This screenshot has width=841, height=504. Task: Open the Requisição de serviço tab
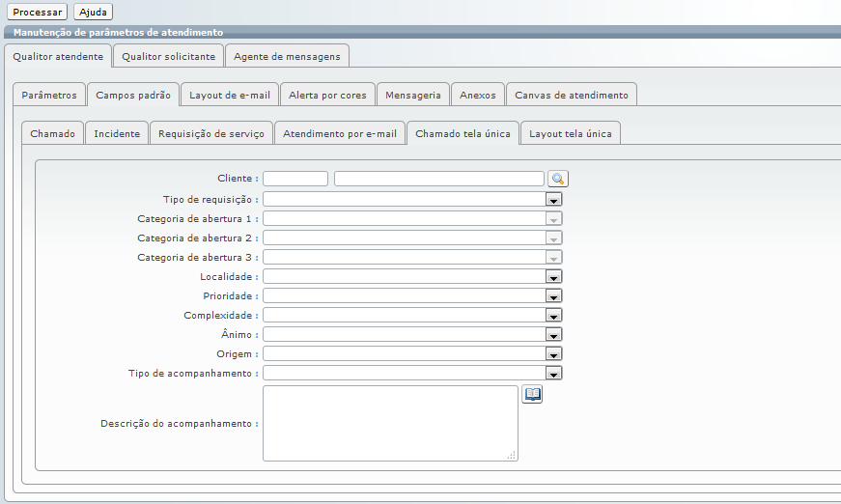211,133
